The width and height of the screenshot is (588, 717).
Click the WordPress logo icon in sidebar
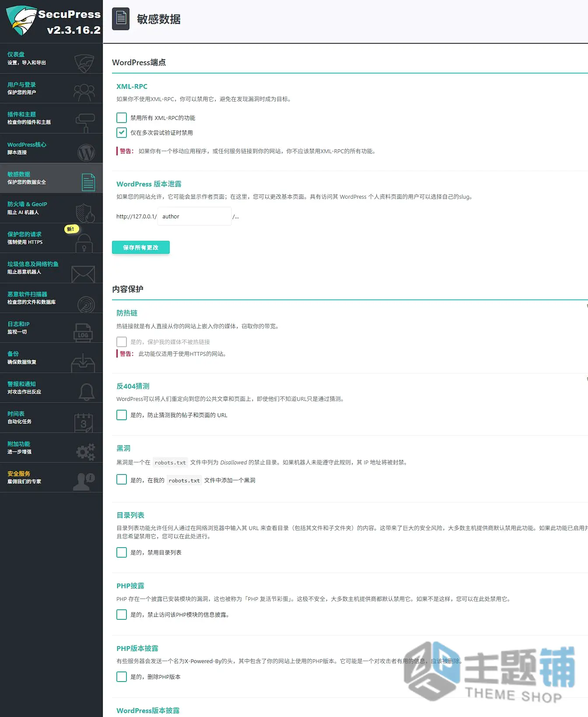pos(86,153)
